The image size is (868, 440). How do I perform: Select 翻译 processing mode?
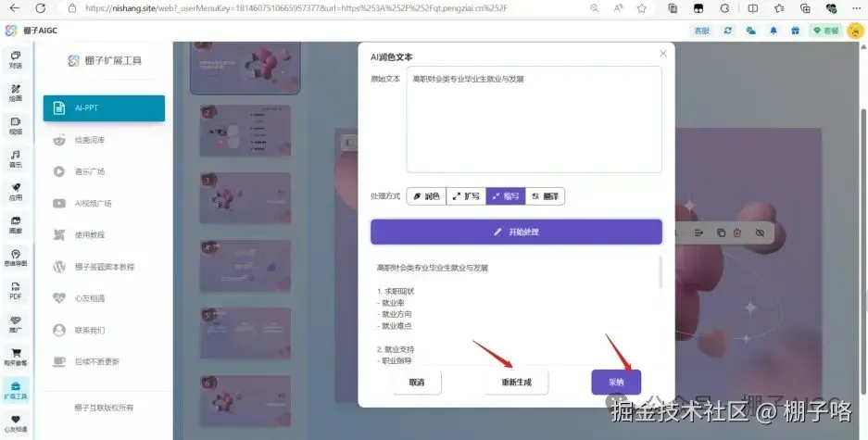tap(545, 196)
